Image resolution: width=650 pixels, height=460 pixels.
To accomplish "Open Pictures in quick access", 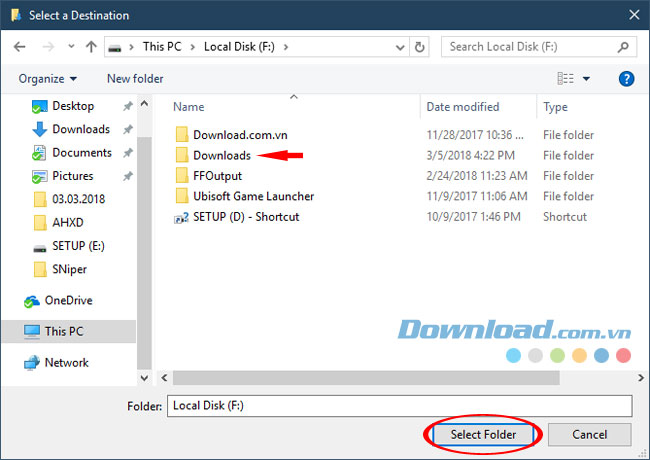I will [73, 176].
